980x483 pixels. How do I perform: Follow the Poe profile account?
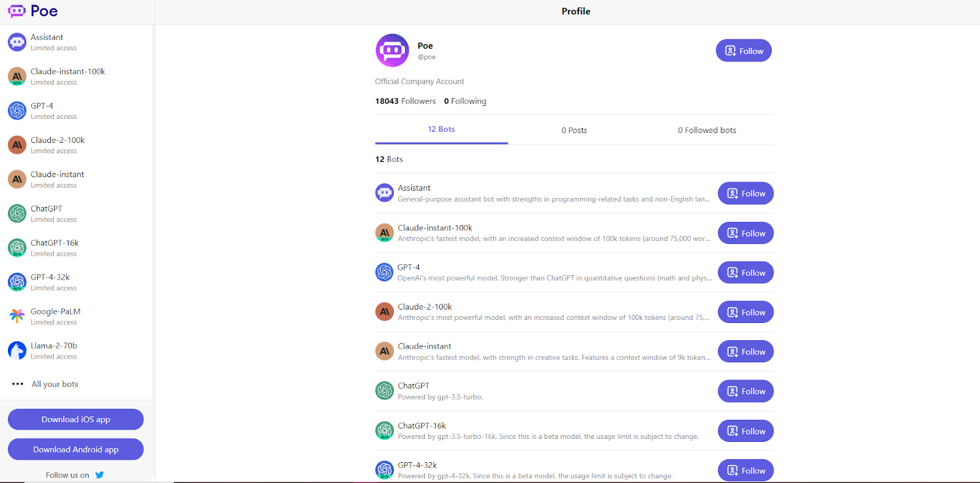point(744,51)
